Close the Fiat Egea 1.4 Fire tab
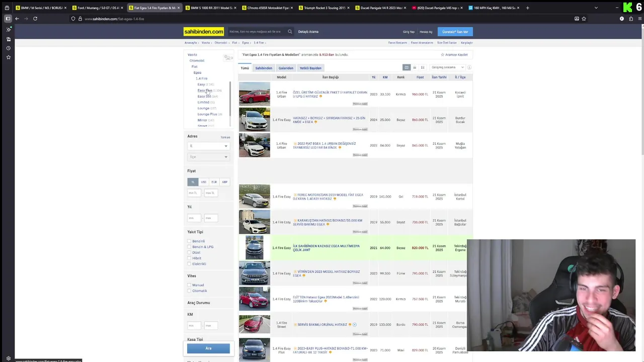644x362 pixels. click(x=179, y=8)
